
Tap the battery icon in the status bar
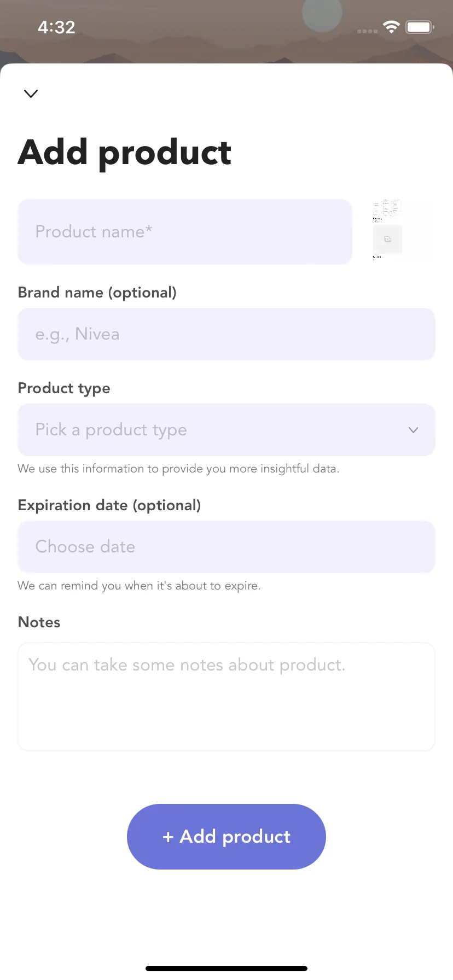pyautogui.click(x=420, y=27)
